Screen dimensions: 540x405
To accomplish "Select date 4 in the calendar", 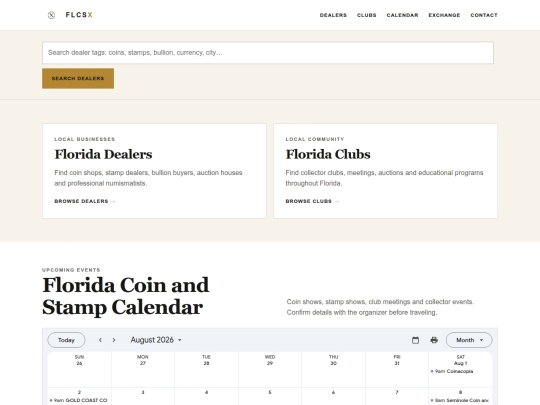I will (x=206, y=392).
